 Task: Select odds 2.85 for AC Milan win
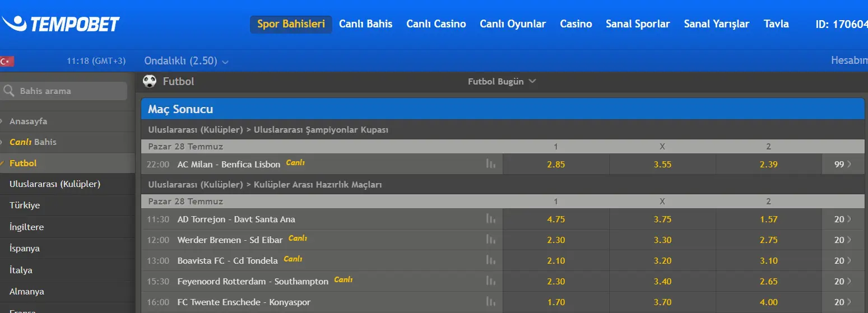[556, 164]
